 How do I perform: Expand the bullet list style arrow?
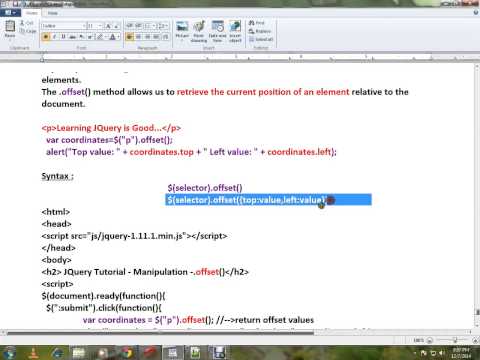click(x=153, y=26)
